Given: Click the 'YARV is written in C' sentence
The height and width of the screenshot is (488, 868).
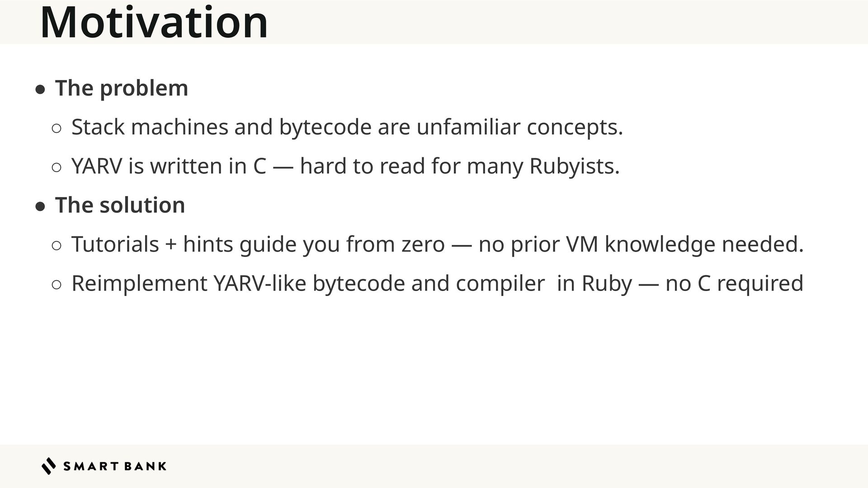Looking at the screenshot, I should tap(345, 166).
